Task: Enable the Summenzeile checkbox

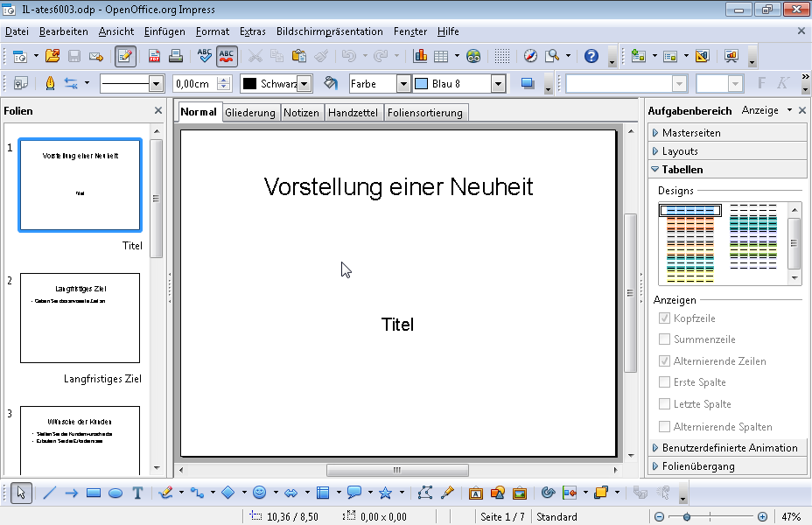Action: point(664,339)
